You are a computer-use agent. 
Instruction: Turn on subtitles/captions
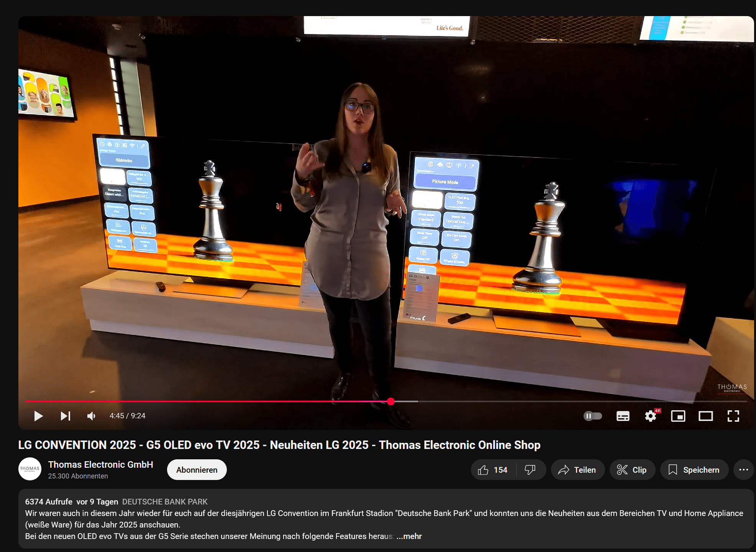click(x=623, y=416)
